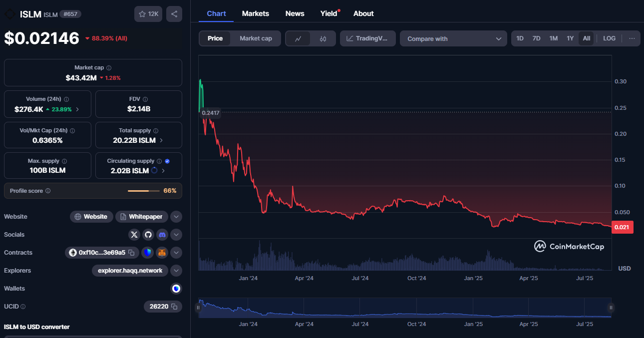Click the 0.2417 starting price label
The height and width of the screenshot is (338, 644).
click(x=210, y=113)
